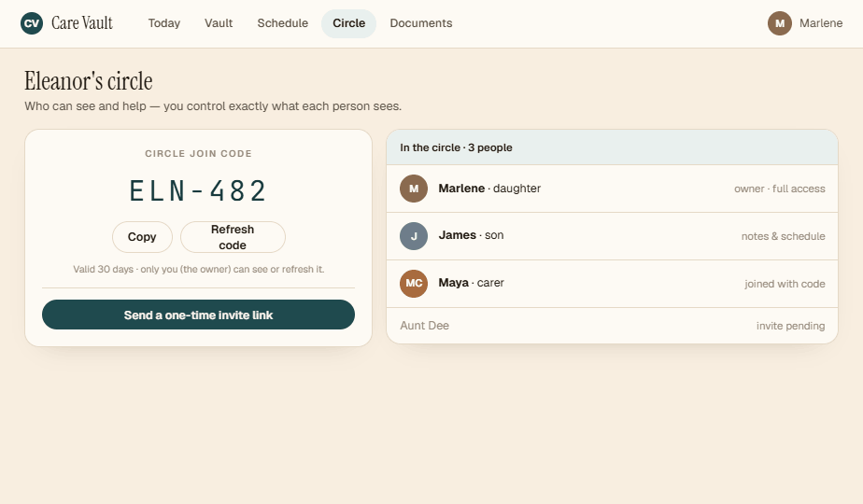
Task: Click the 'Valid 30 days' note
Action: coord(198,269)
